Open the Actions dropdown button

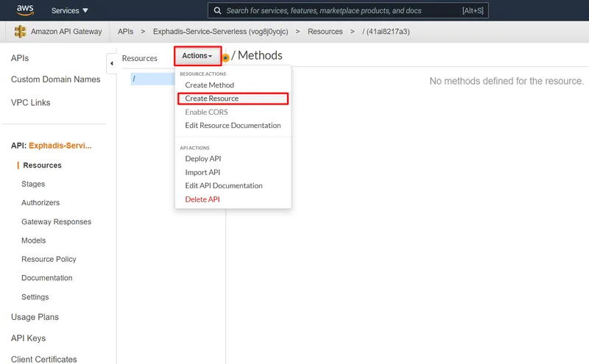pos(197,56)
